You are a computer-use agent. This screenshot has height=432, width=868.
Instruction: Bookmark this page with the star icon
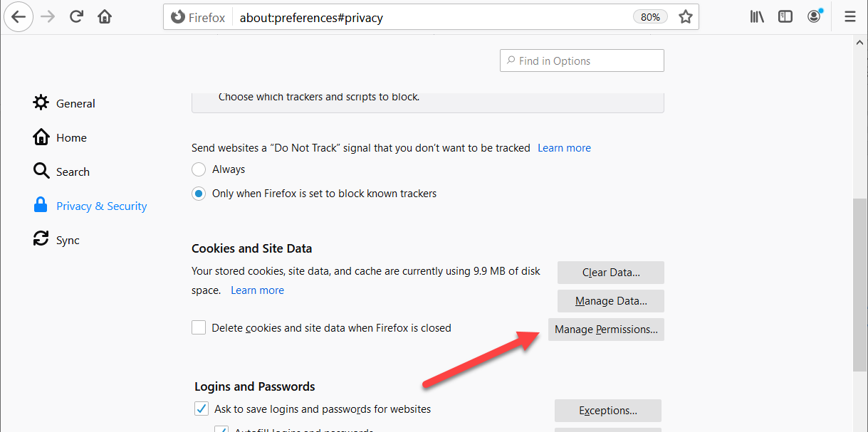[x=685, y=17]
